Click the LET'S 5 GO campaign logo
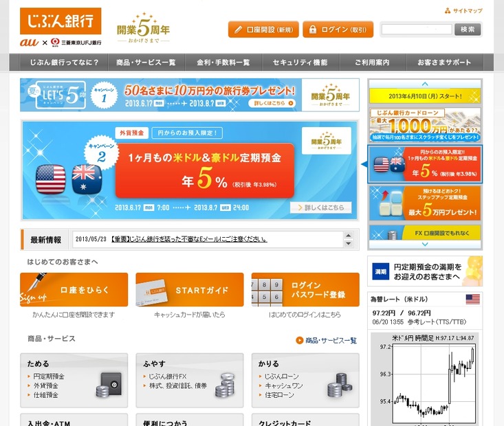The width and height of the screenshot is (504, 426). click(x=57, y=95)
